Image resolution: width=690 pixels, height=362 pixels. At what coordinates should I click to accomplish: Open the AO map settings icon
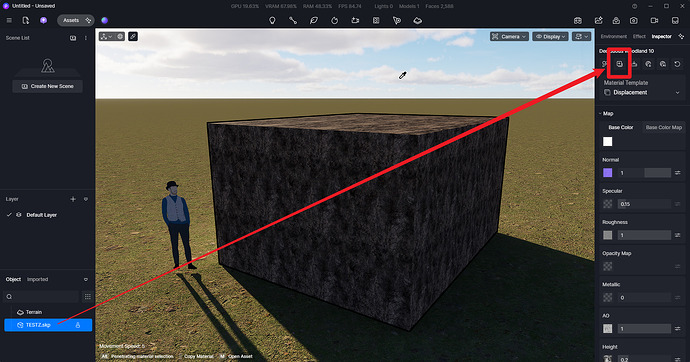(678, 329)
